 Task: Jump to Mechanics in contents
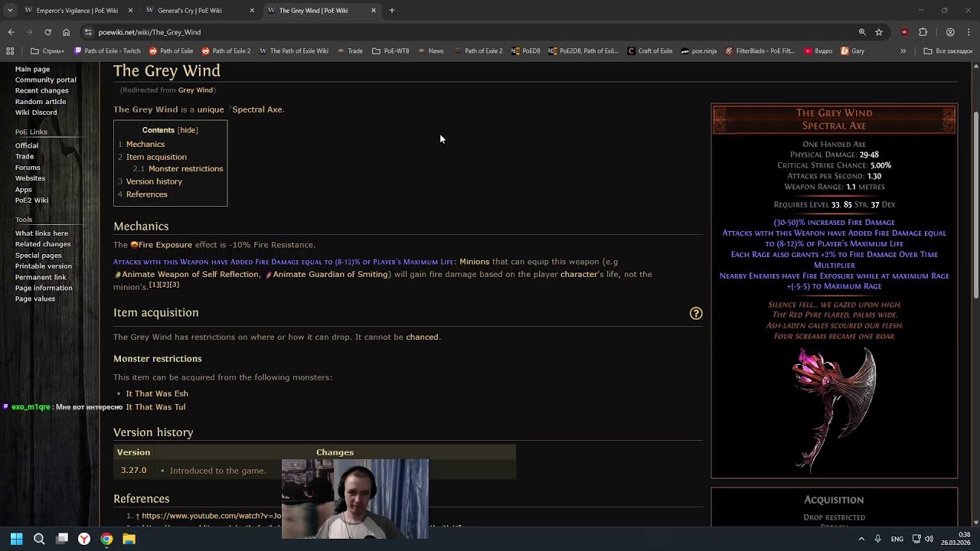[x=145, y=144]
